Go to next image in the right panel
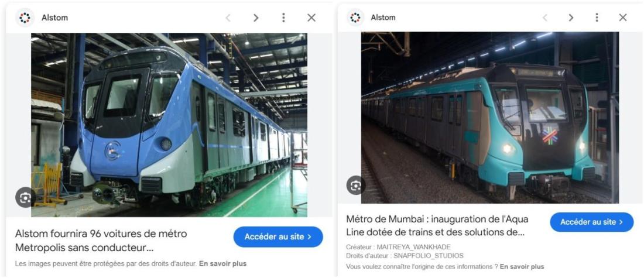Image resolution: width=644 pixels, height=278 pixels. tap(571, 18)
